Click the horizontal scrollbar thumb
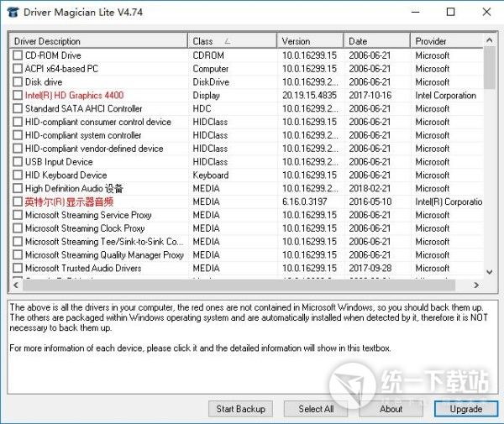Viewport: 504px width, 424px height. [x=239, y=285]
